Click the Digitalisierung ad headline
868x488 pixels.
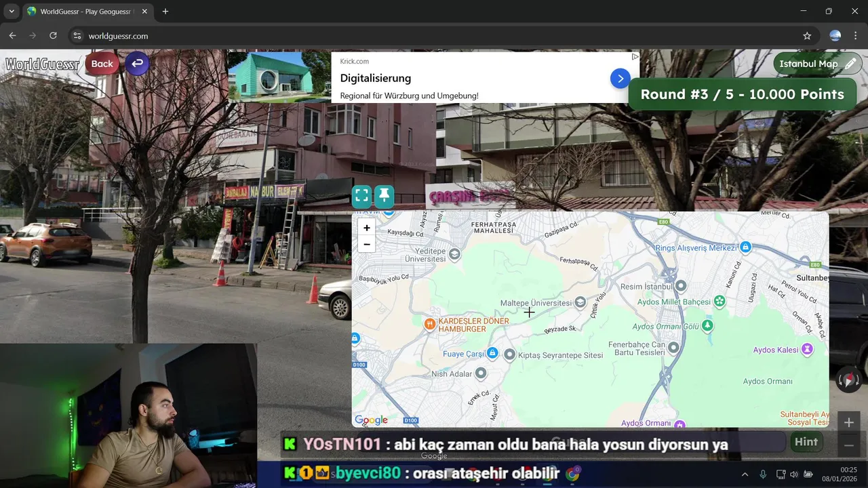[376, 78]
